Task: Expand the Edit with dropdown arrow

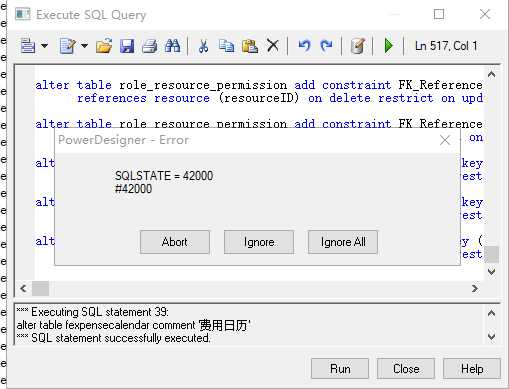Action: pyautogui.click(x=85, y=46)
